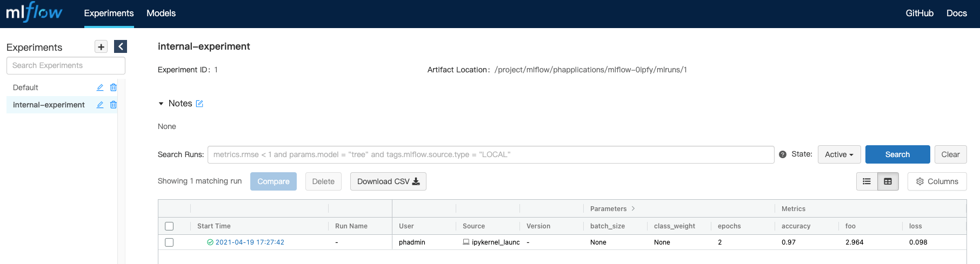Check the 2021-04-19 run row checkbox
Image resolution: width=980 pixels, height=264 pixels.
click(x=169, y=242)
